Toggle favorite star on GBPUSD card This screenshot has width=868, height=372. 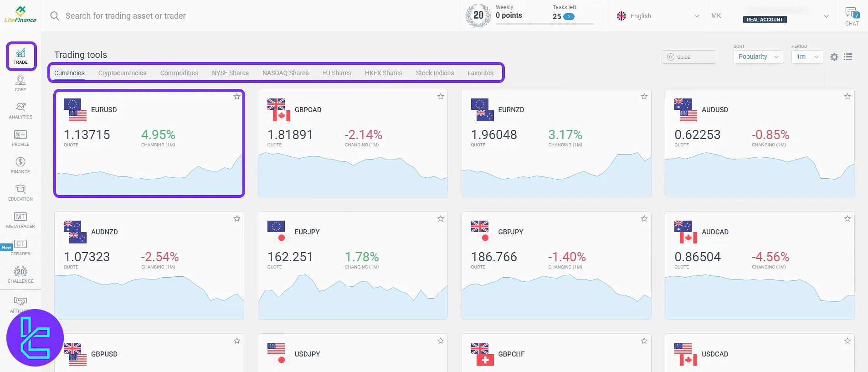(x=237, y=341)
